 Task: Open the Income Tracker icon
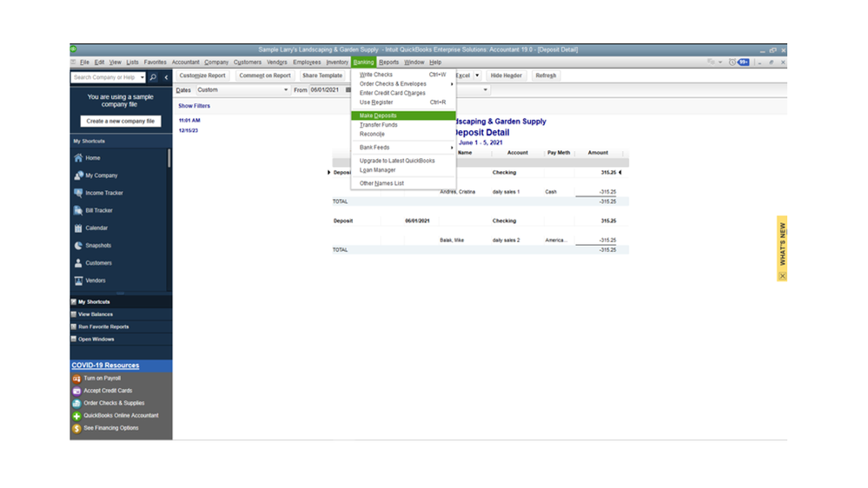(x=78, y=193)
